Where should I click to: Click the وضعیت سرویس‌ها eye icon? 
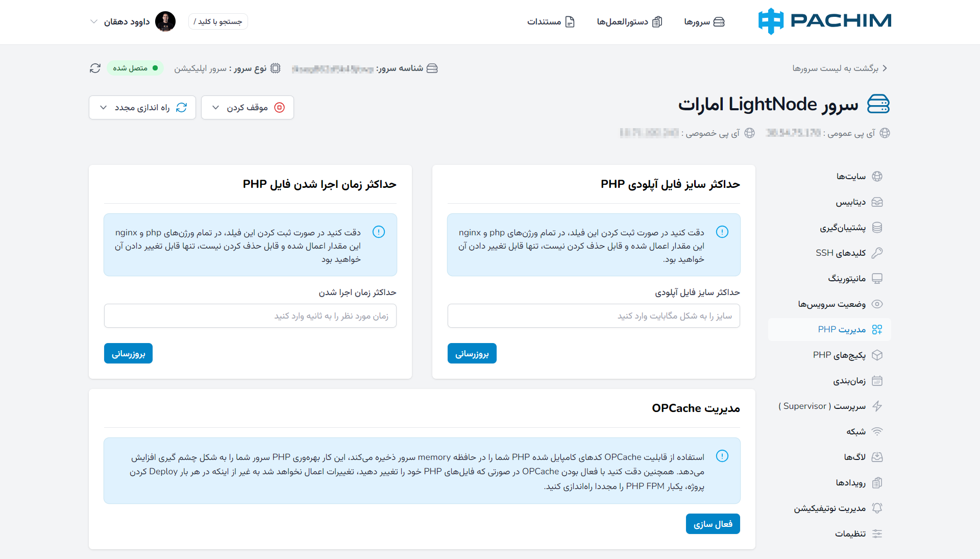[877, 304]
